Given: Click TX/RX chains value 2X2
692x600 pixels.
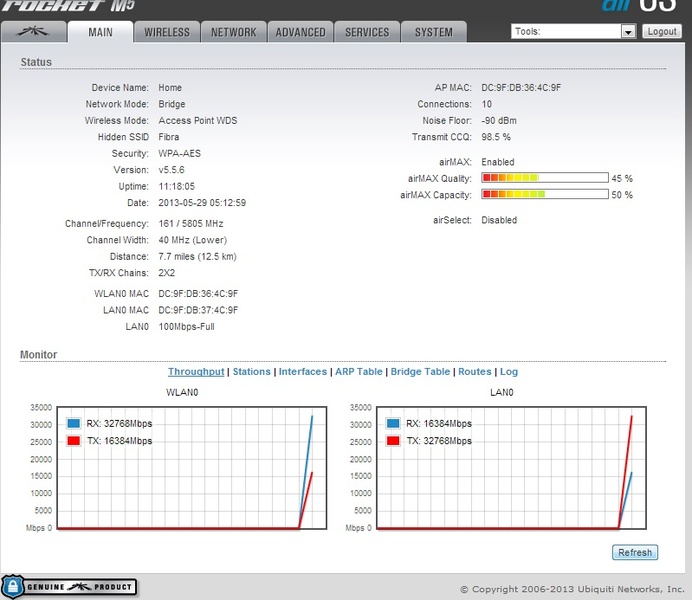Looking at the screenshot, I should point(166,273).
